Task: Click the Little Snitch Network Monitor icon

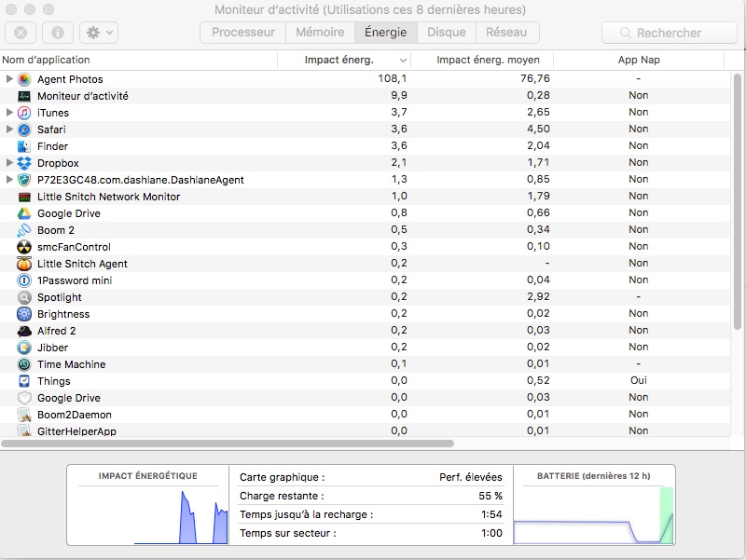Action: pyautogui.click(x=24, y=197)
